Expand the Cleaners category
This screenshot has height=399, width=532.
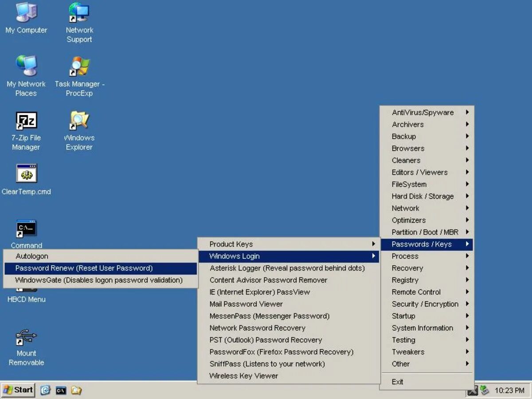[426, 160]
